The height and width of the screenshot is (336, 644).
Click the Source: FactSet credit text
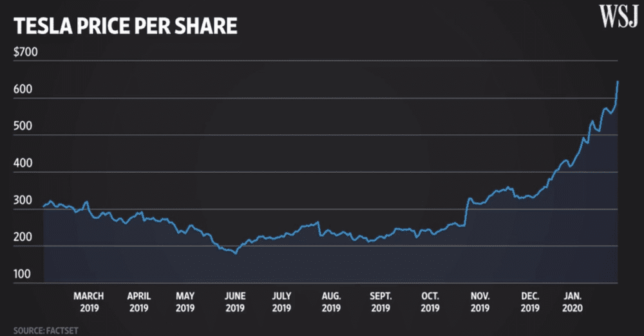46,330
